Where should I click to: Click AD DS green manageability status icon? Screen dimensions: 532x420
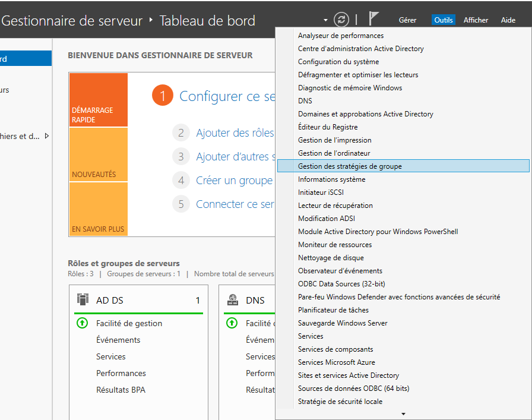point(83,323)
